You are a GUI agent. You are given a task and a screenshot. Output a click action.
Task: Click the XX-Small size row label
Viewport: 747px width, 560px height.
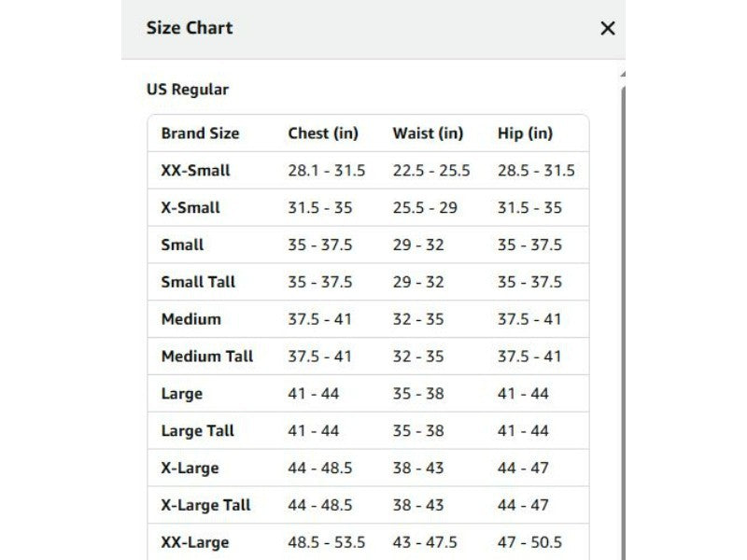(x=195, y=171)
